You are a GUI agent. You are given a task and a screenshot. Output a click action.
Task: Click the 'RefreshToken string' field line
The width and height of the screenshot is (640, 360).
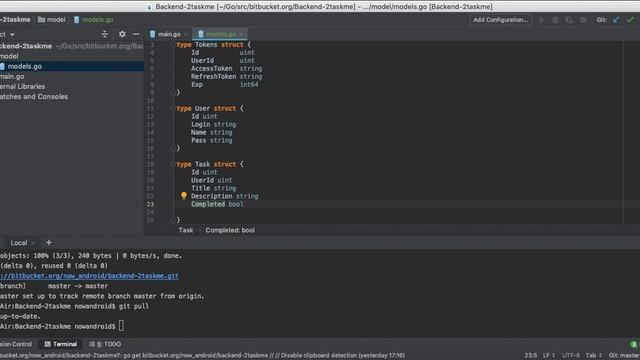(x=227, y=77)
